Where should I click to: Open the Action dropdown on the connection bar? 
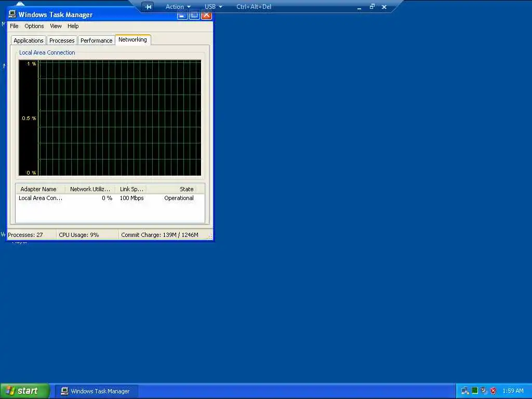point(178,6)
